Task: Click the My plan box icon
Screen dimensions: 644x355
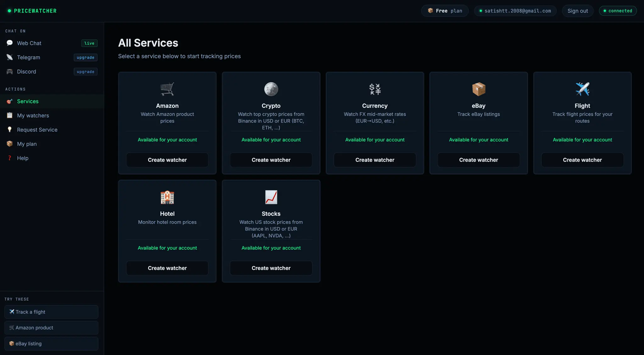Action: coord(10,144)
